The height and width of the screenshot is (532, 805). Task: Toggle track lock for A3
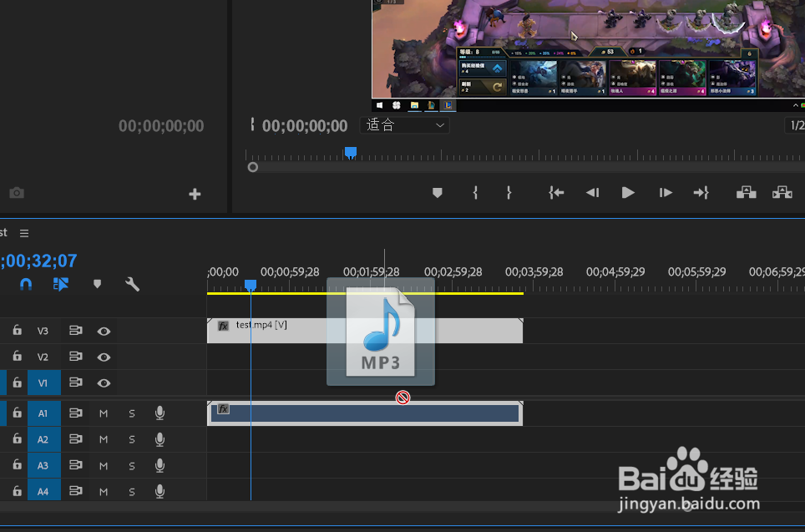tap(18, 464)
